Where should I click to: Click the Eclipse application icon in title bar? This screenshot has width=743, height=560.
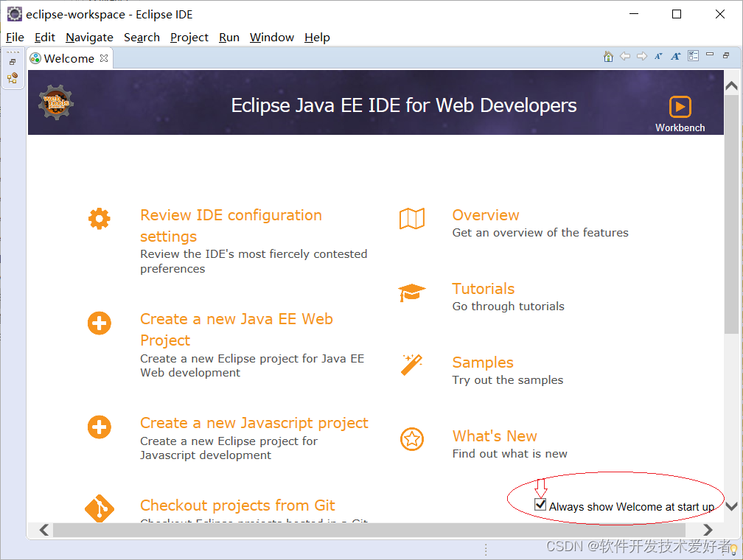pos(14,14)
